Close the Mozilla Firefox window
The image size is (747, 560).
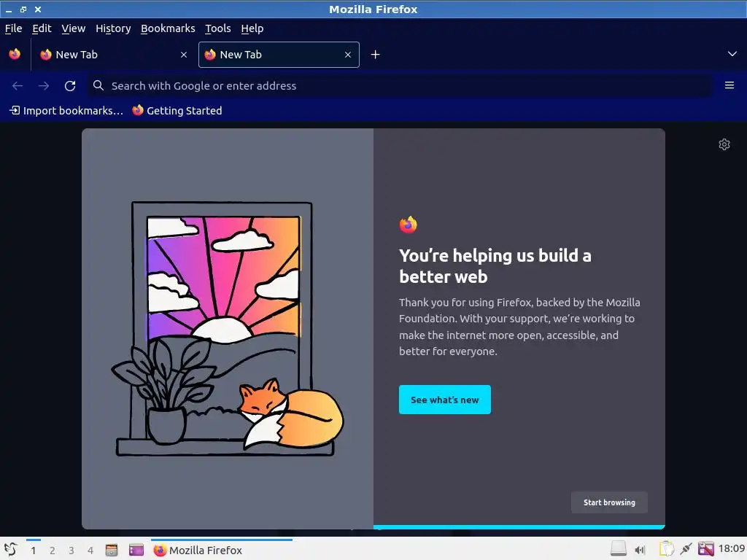pyautogui.click(x=38, y=9)
